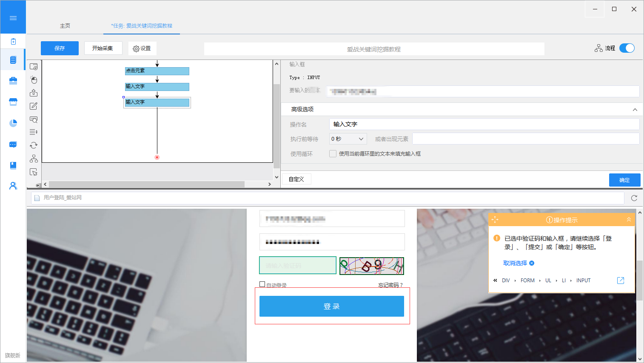The height and width of the screenshot is (363, 644).
Task: Click the 开始采集 button
Action: (x=103, y=48)
